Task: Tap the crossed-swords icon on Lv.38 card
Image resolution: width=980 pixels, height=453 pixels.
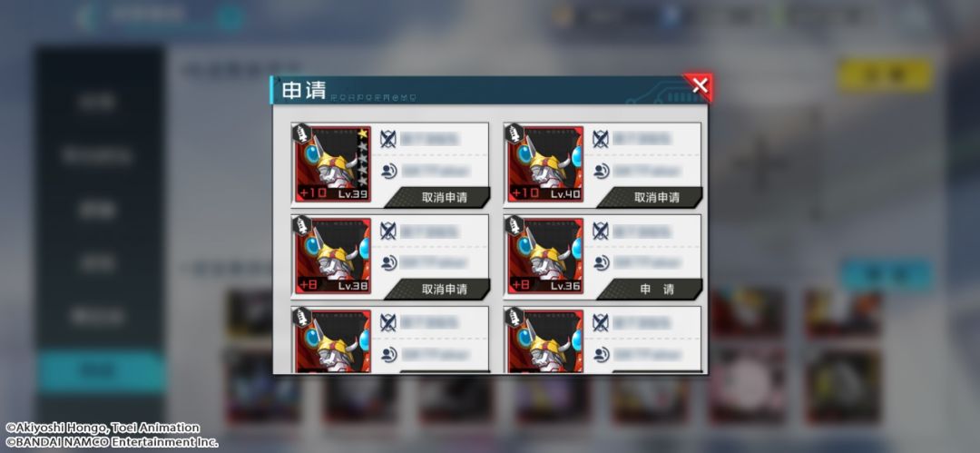Action: click(x=388, y=231)
